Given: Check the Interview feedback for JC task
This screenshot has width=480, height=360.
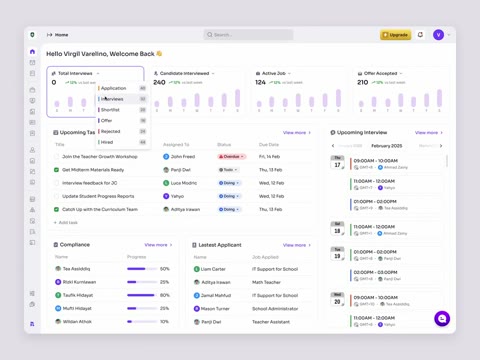Looking at the screenshot, I should [x=56, y=183].
